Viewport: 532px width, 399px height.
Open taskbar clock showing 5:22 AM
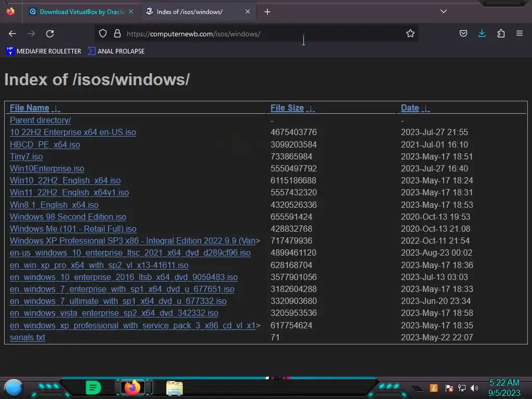click(504, 388)
